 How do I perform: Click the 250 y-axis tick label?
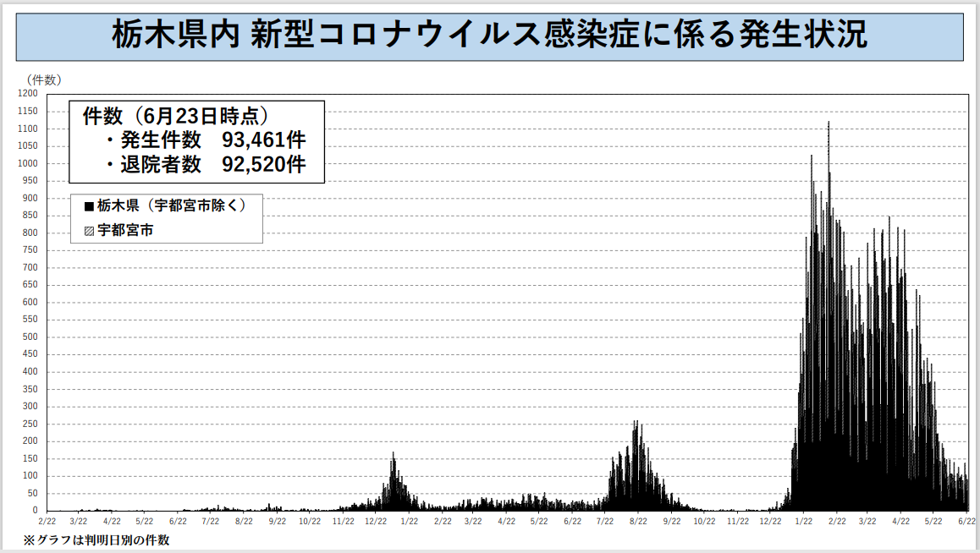tap(30, 424)
